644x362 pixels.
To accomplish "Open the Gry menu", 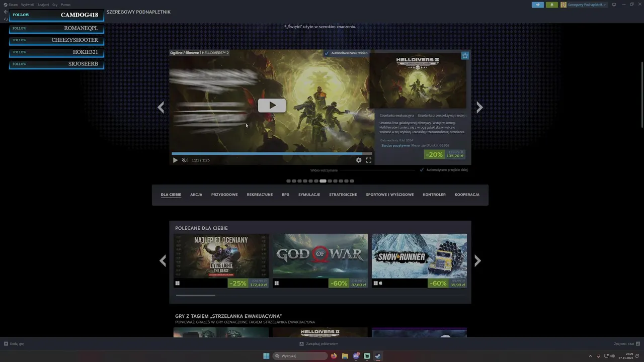I will tap(55, 5).
